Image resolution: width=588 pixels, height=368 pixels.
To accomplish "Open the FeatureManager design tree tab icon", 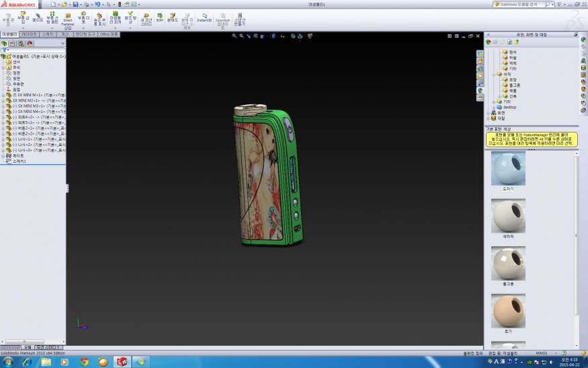I will [x=4, y=44].
